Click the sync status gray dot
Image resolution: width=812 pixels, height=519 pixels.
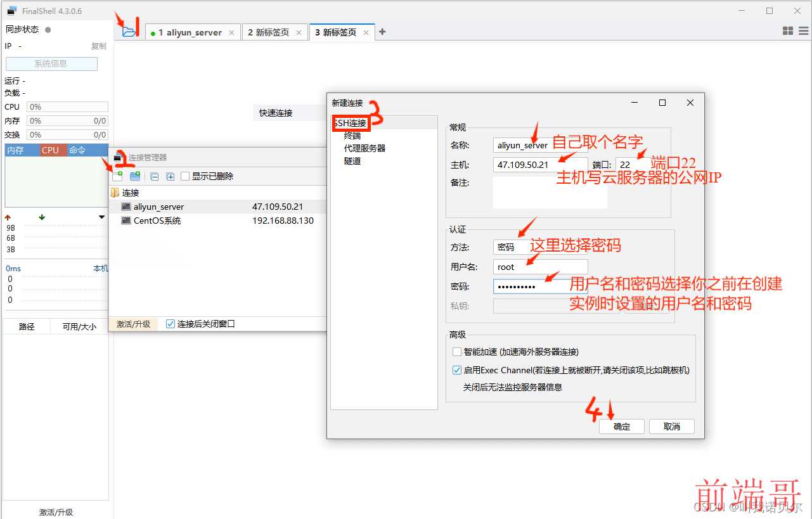[48, 30]
